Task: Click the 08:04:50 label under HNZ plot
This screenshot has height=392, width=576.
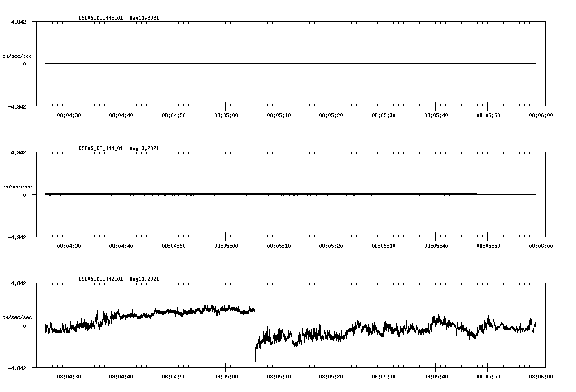Action: (173, 376)
